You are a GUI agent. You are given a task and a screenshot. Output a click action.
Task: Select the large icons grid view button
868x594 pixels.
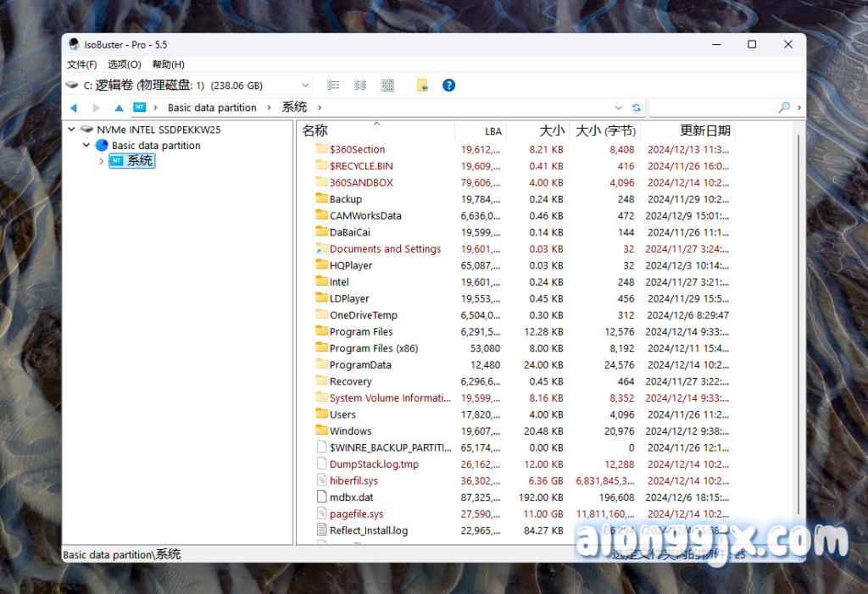[x=387, y=86]
